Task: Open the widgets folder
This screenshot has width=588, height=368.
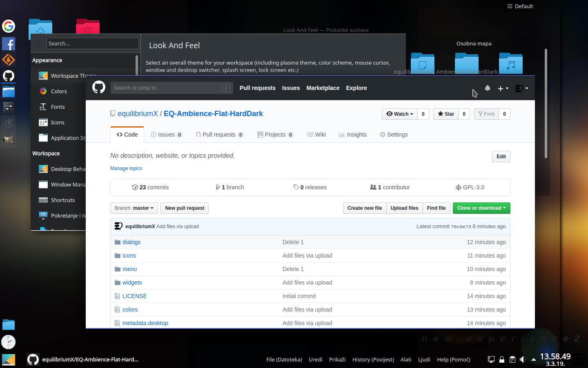Action: [132, 283]
